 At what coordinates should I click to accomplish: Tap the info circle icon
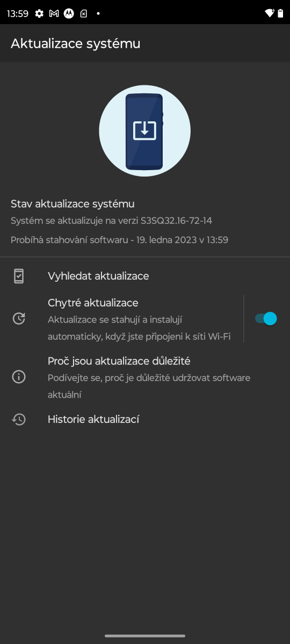tap(19, 377)
